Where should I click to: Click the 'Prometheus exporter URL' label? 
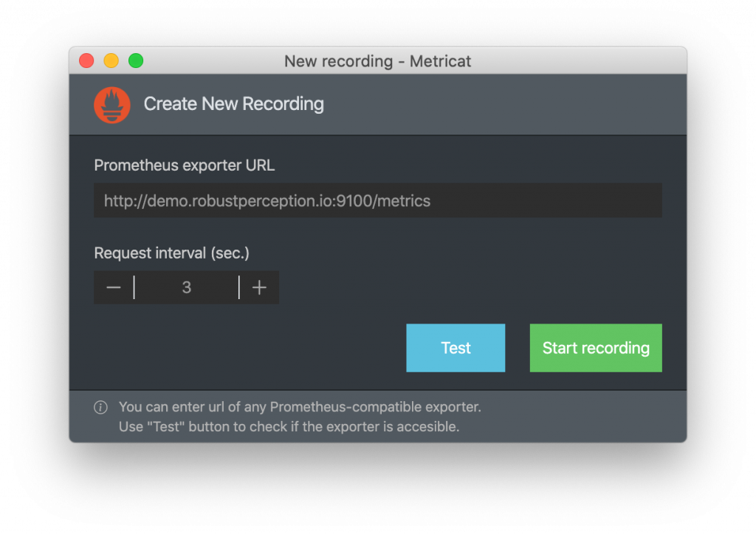[184, 165]
